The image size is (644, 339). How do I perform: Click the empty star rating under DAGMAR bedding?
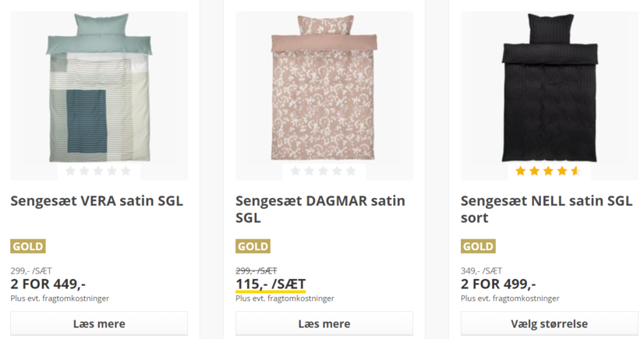324,171
